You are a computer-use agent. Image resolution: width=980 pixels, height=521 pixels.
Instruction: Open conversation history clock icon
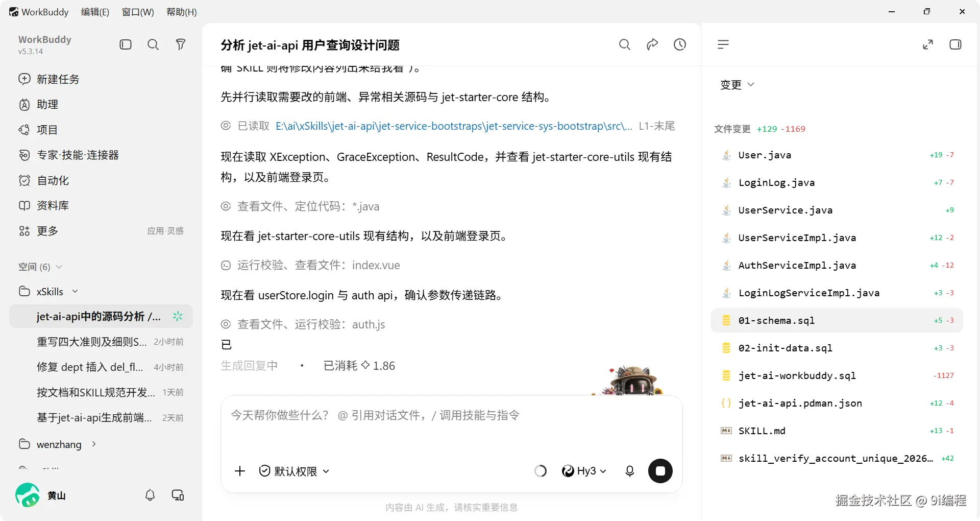tap(680, 44)
